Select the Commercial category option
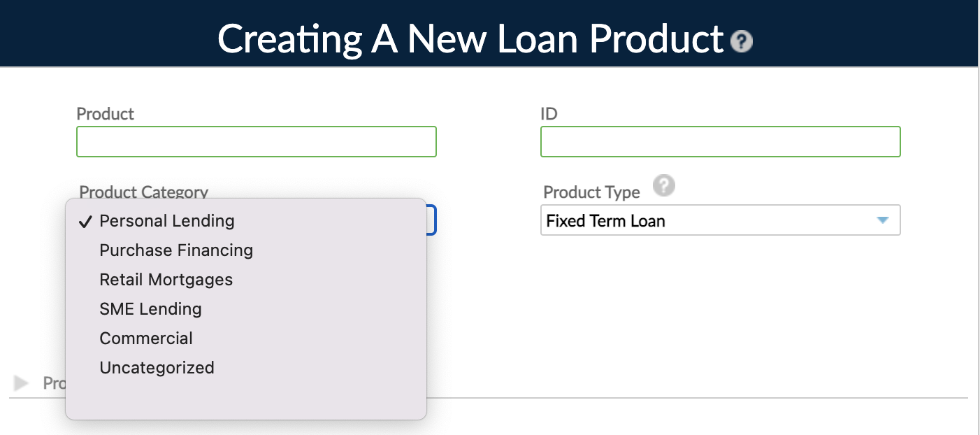 145,338
